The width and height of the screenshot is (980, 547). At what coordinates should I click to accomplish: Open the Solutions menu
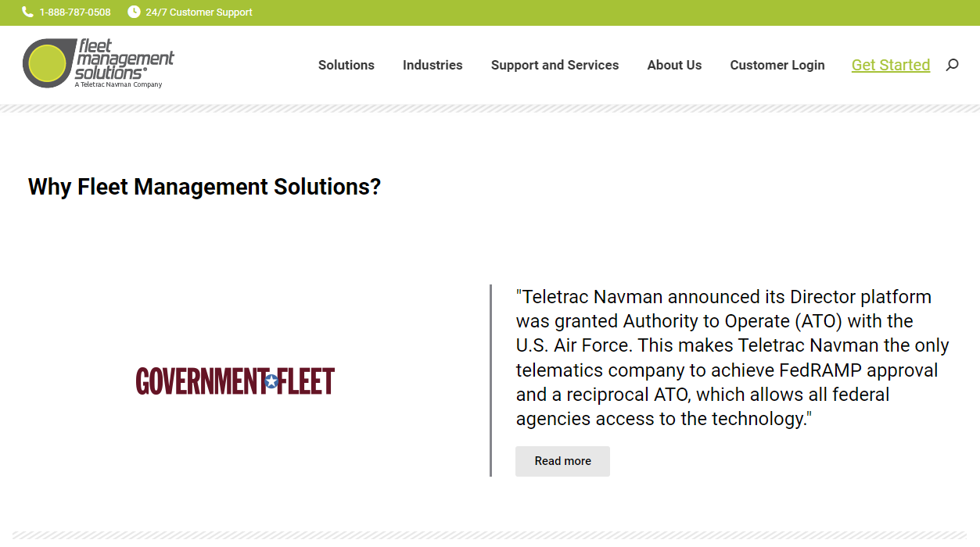(x=346, y=65)
